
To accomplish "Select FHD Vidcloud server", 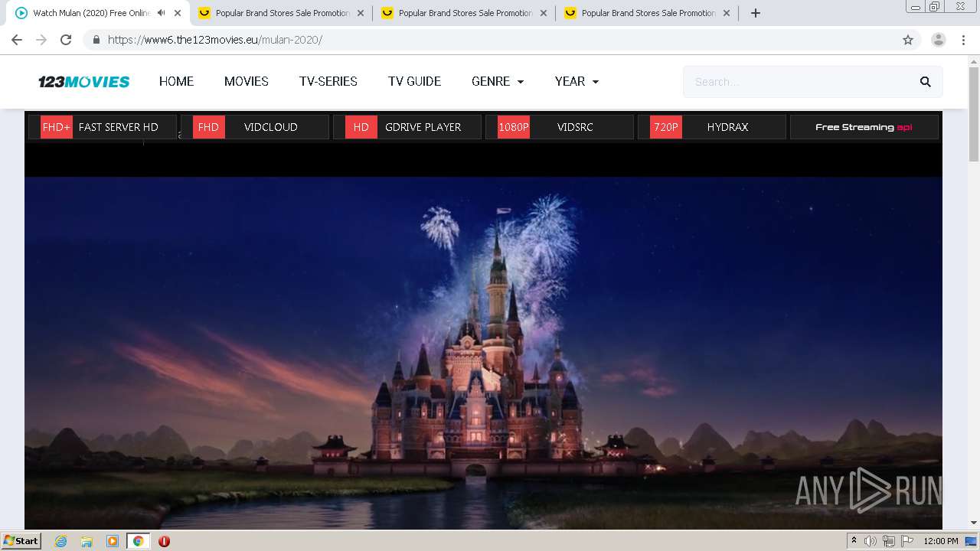I will pyautogui.click(x=255, y=127).
